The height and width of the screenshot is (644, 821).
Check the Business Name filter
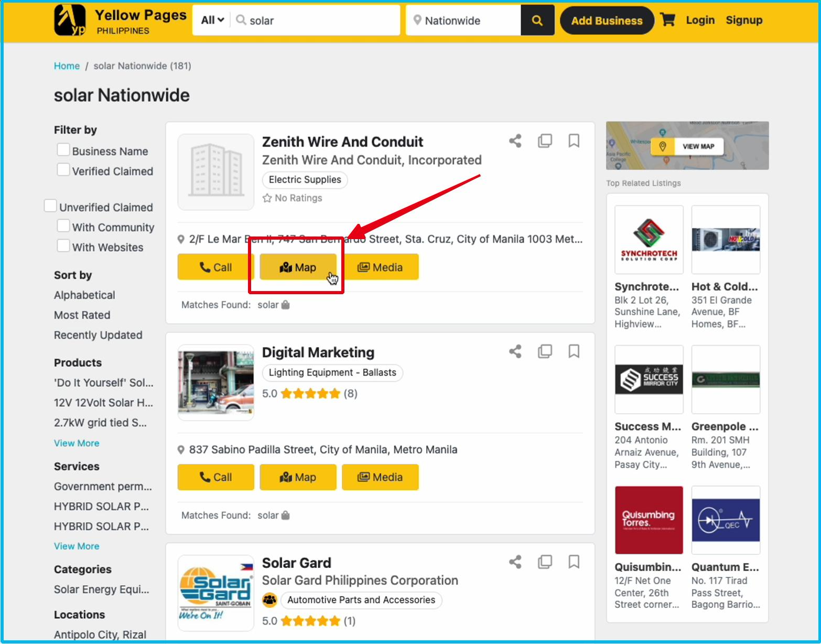tap(63, 150)
